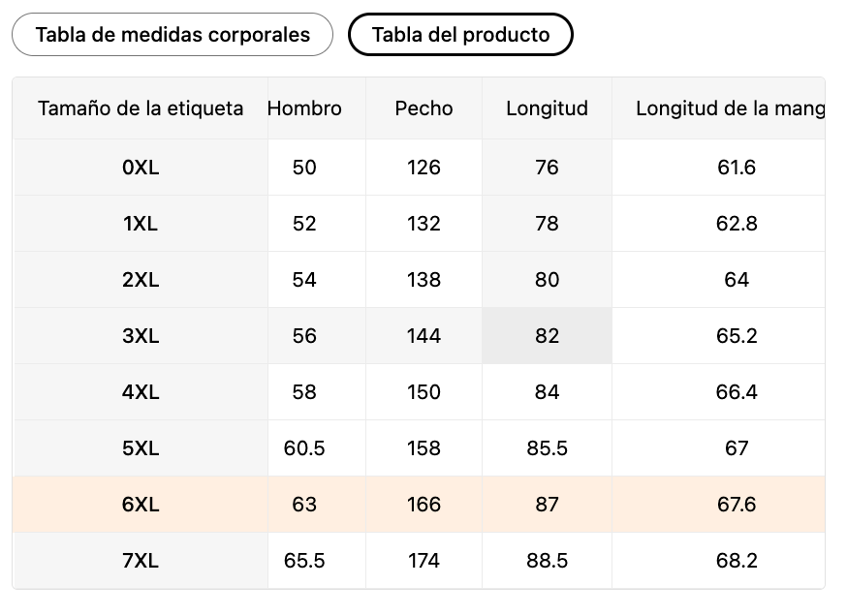Select the 5XL size row label
The width and height of the screenshot is (847, 616).
141,448
